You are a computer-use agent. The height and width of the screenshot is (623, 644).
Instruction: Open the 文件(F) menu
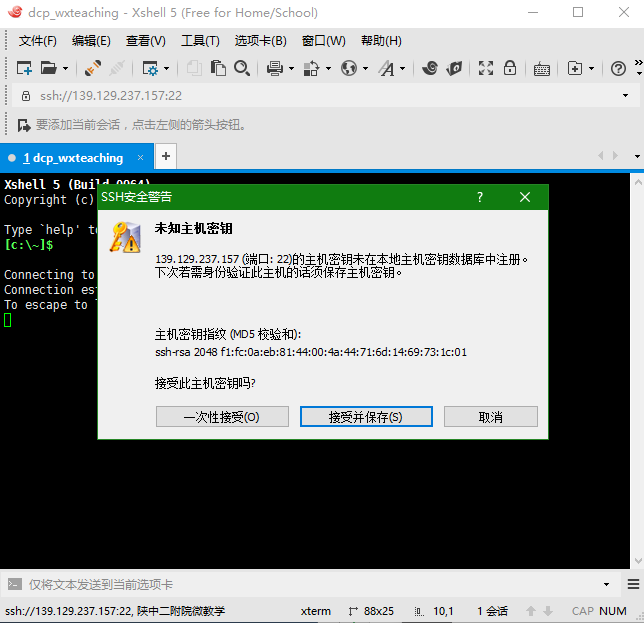coord(37,41)
